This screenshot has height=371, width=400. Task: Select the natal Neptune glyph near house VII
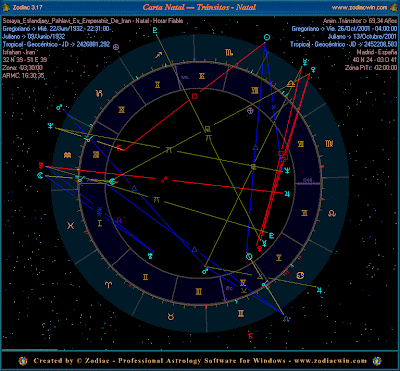287,170
